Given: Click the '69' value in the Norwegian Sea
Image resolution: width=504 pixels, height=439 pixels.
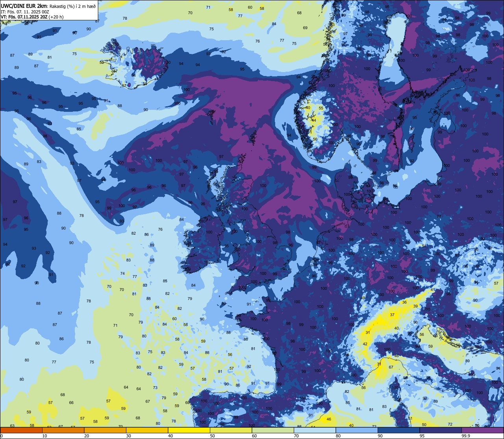Looking at the screenshot, I should [x=305, y=28].
